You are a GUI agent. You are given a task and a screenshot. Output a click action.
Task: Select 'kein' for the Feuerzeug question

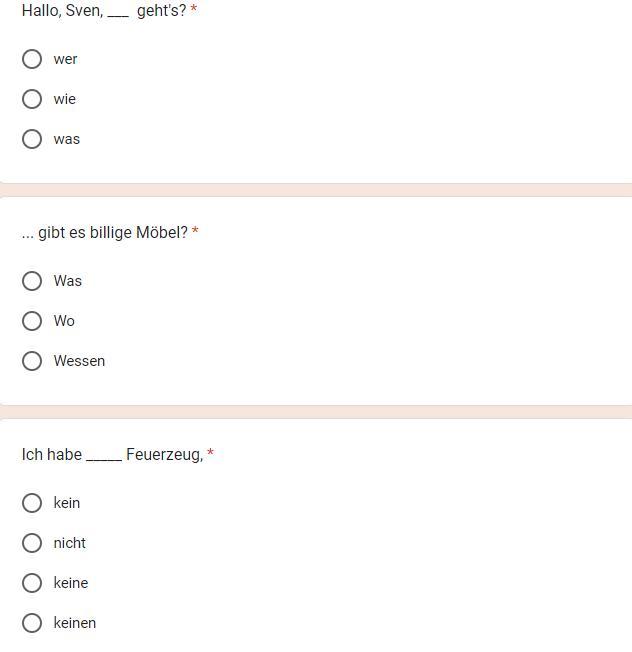tap(32, 503)
